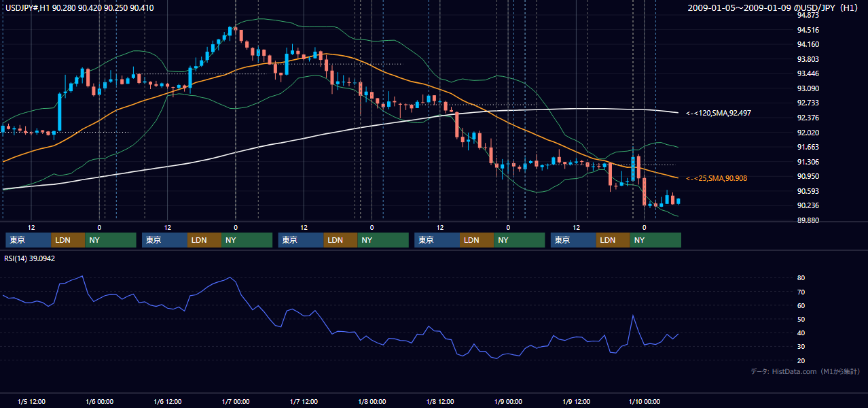
Task: Click the 93.803 price axis label
Action: 810,59
